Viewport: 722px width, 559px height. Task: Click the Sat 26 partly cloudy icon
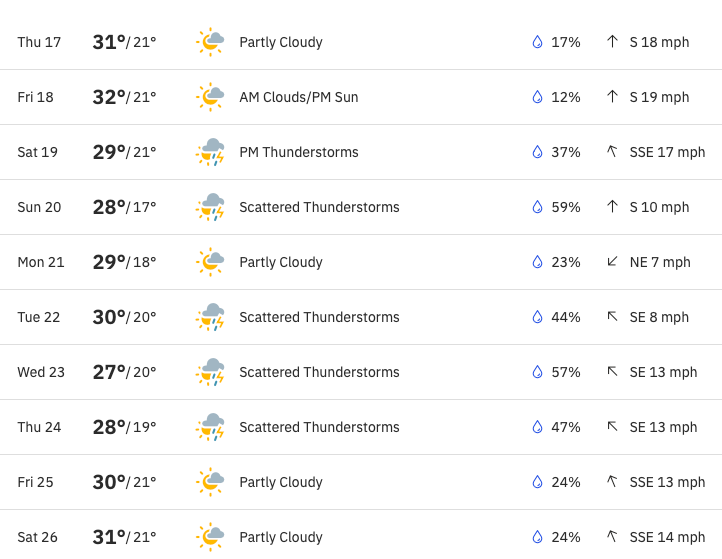point(210,537)
